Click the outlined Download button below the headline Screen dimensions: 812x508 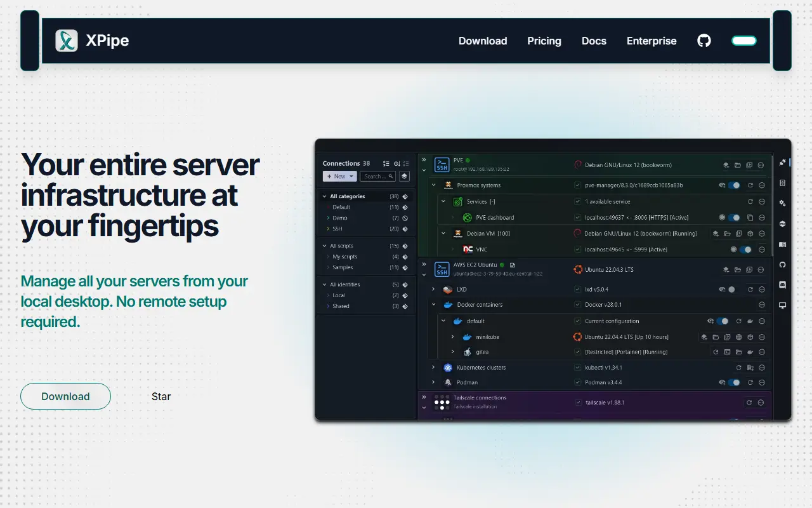click(66, 396)
